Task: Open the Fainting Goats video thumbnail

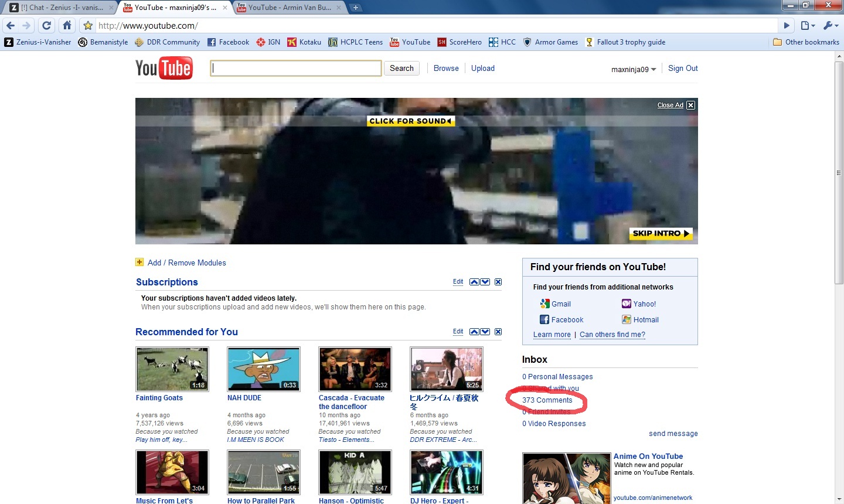Action: (x=172, y=369)
